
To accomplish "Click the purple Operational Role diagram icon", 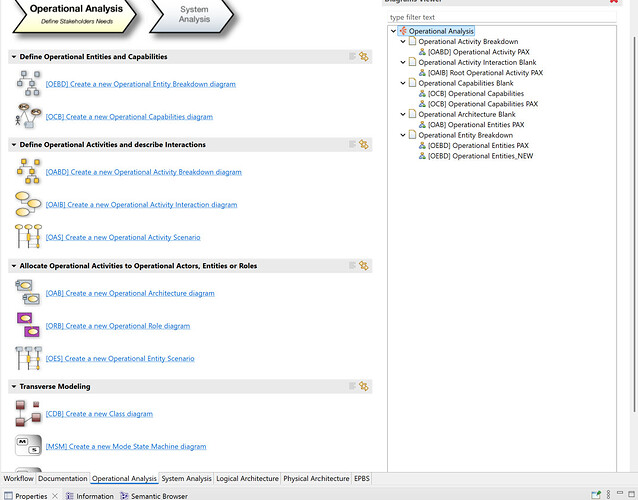I will 28,325.
